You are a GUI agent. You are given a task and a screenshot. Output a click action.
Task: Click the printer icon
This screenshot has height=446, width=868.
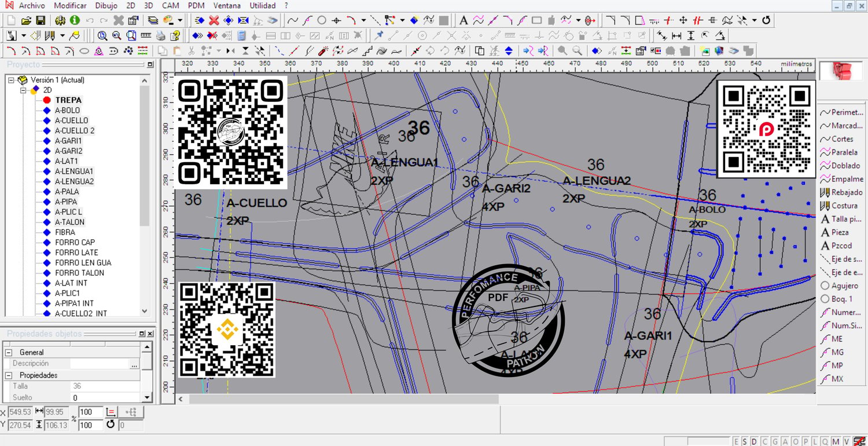pos(161,36)
